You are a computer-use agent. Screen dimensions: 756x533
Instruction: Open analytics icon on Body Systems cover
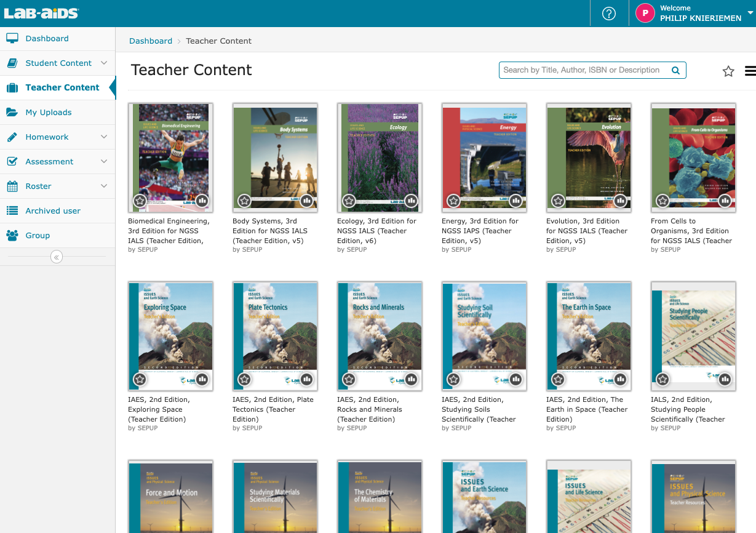[306, 201]
